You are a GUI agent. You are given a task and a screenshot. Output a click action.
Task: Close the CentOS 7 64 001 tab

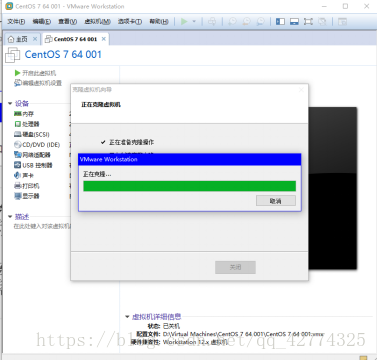coord(104,39)
